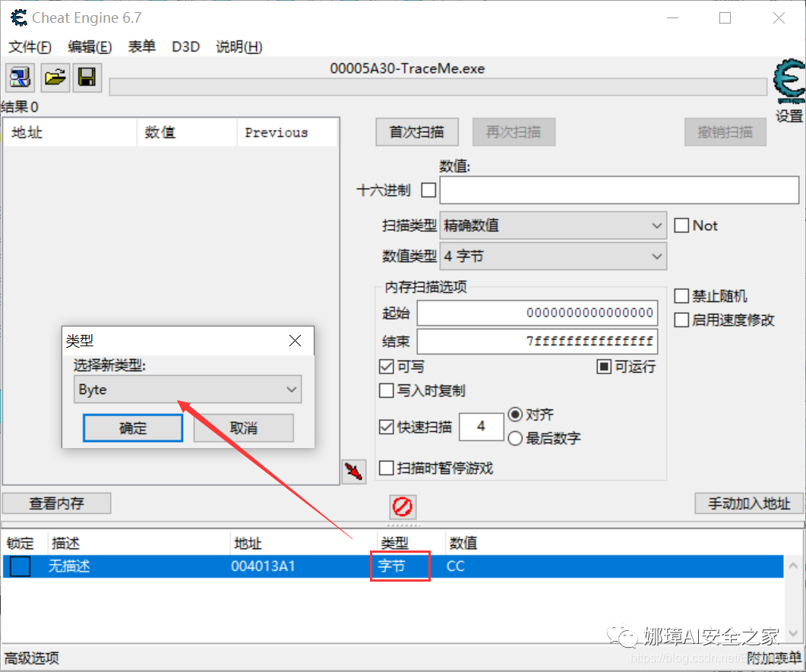806x672 pixels.
Task: Click the red prohibited clear-list icon
Action: [402, 507]
